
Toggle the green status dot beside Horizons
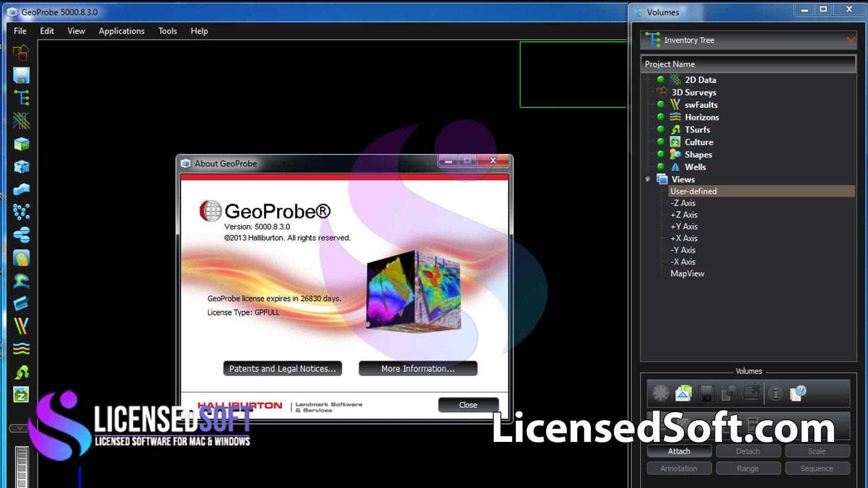point(661,117)
